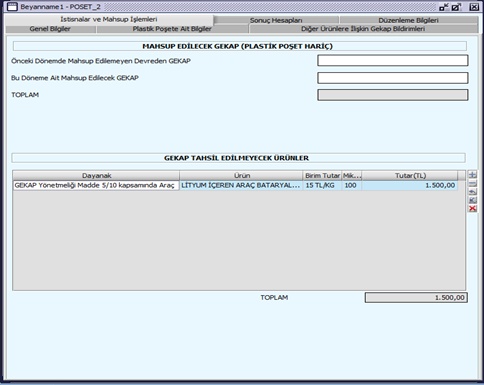The width and height of the screenshot is (484, 385).
Task: Minimize the Beyanname1 internal window
Action: point(444,7)
